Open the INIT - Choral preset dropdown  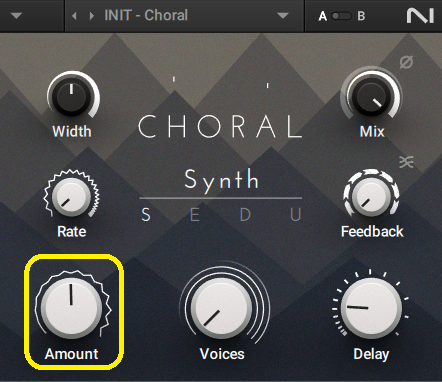click(283, 16)
